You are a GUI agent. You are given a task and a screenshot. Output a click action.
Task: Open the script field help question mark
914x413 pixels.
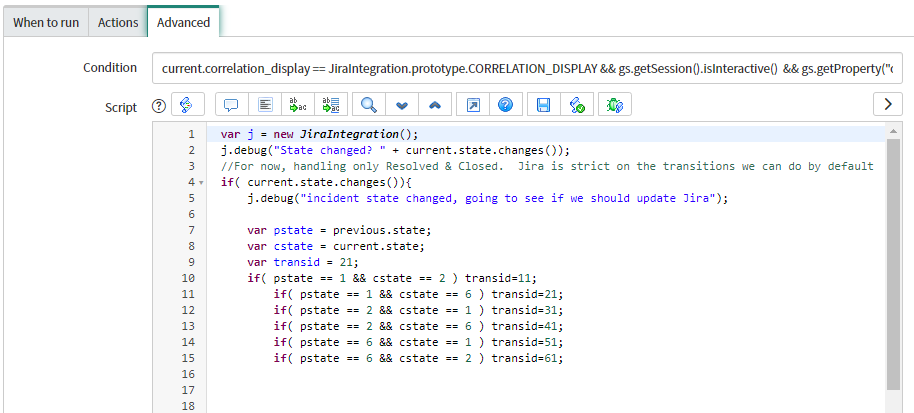coord(159,105)
